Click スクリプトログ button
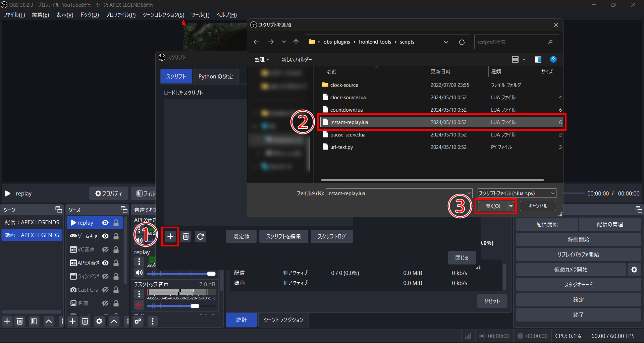 tap(332, 236)
